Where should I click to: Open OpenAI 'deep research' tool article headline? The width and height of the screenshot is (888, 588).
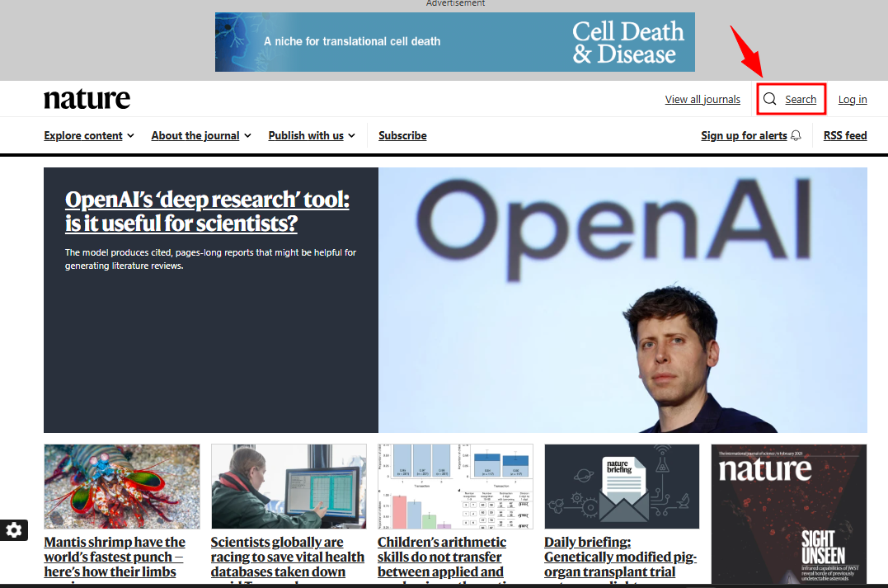[x=207, y=211]
